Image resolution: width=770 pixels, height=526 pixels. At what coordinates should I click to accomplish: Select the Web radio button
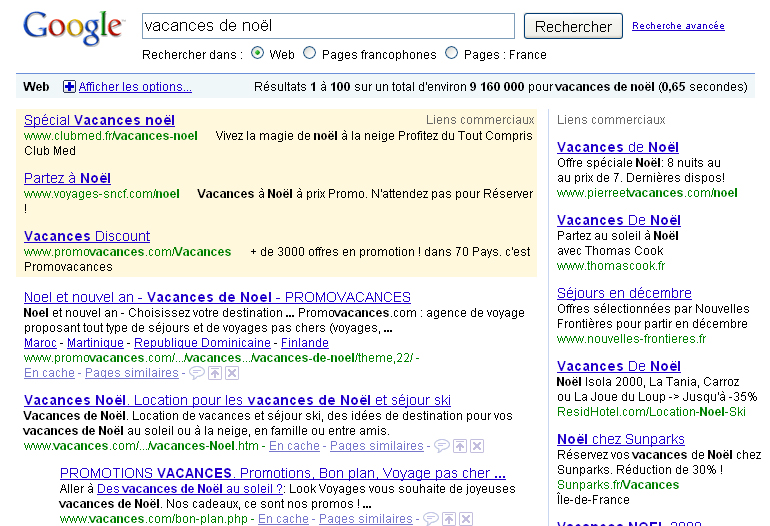[257, 53]
